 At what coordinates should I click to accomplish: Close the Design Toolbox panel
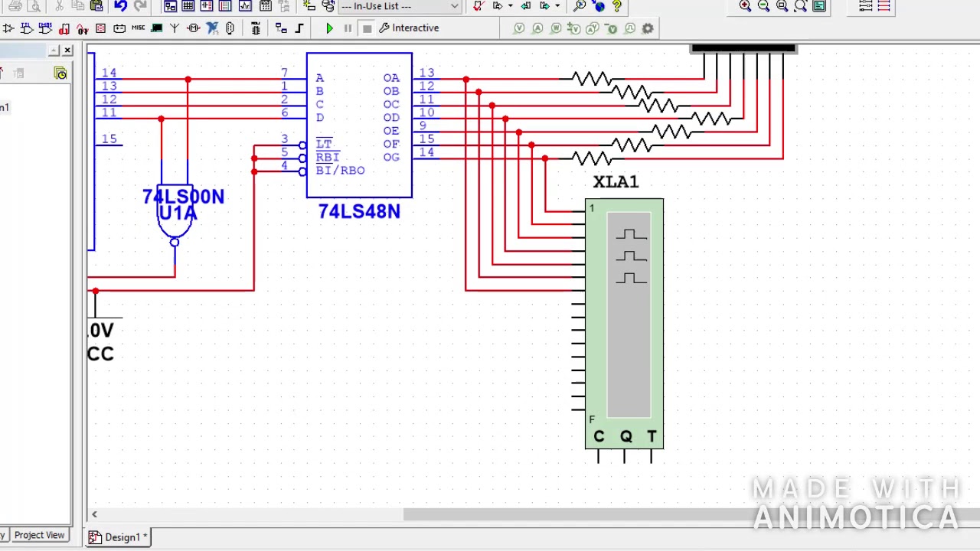pos(67,51)
